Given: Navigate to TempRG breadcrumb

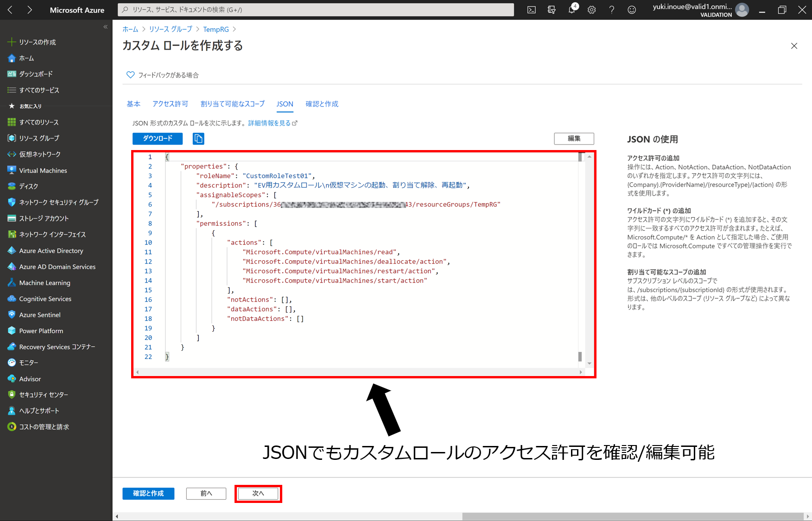Looking at the screenshot, I should 216,29.
